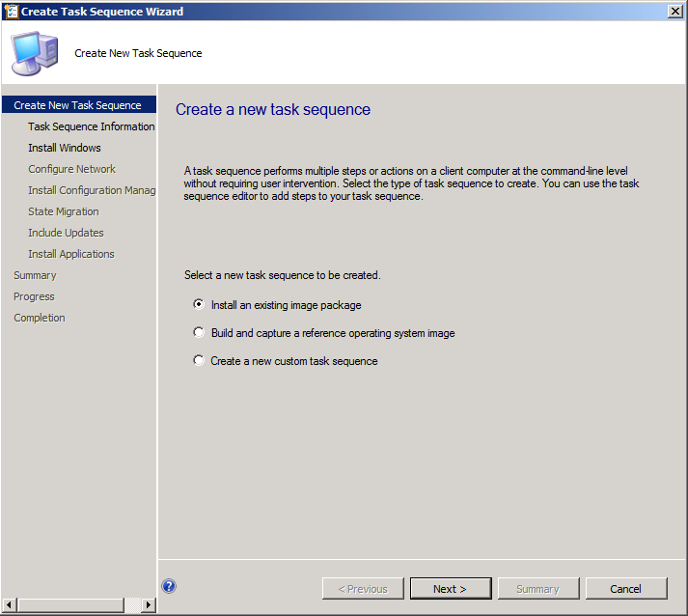688x616 pixels.
Task: Select Summary step in sidebar
Action: click(x=35, y=275)
